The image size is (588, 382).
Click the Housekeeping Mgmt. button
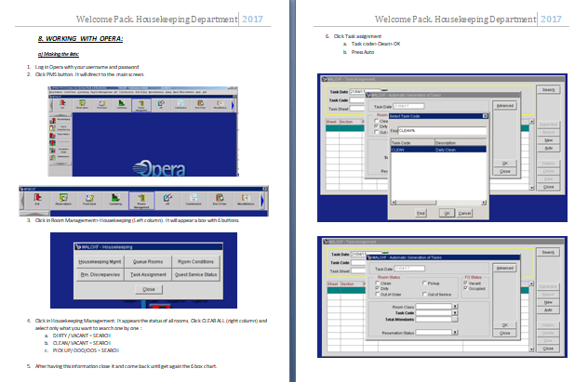tap(99, 263)
